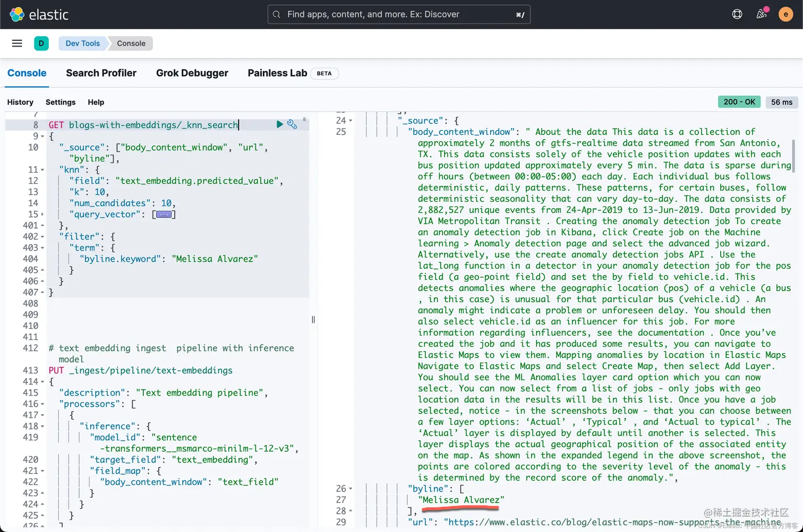Click the "Melissa Alvarez" value in the filter
The height and width of the screenshot is (532, 803).
coord(215,259)
